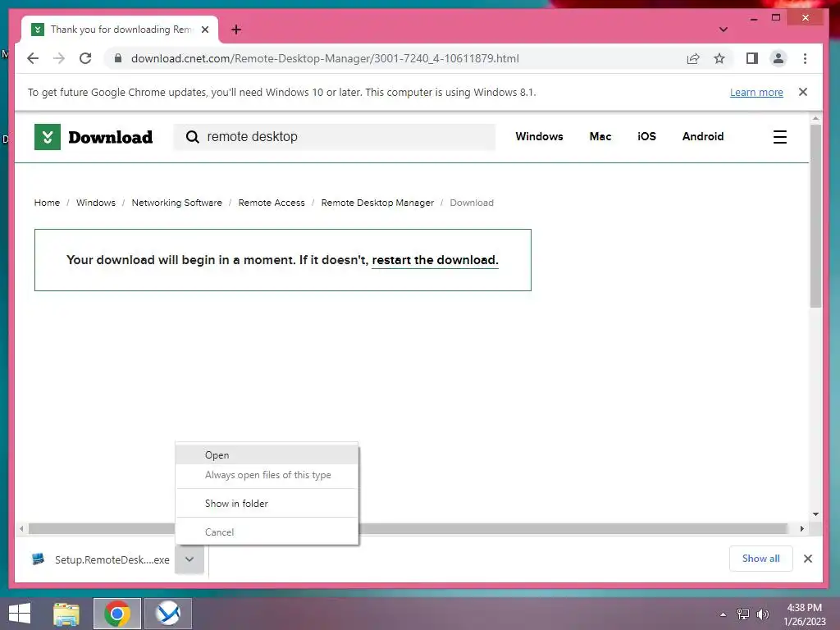Click the Learn more link

pos(756,92)
